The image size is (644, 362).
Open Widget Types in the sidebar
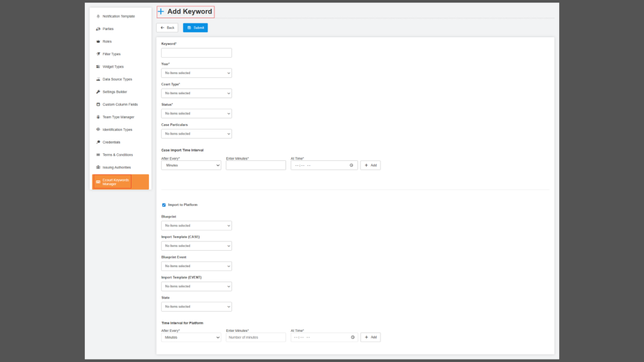point(113,67)
